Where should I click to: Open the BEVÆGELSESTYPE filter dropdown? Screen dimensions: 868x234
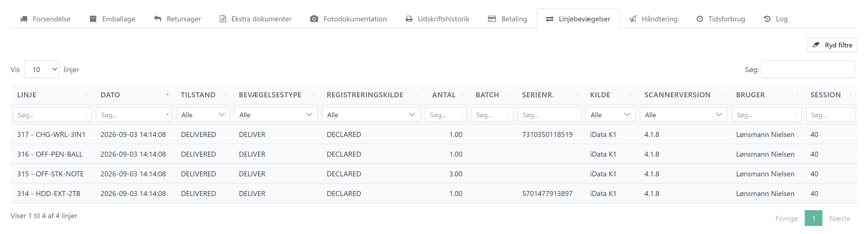[x=276, y=115]
